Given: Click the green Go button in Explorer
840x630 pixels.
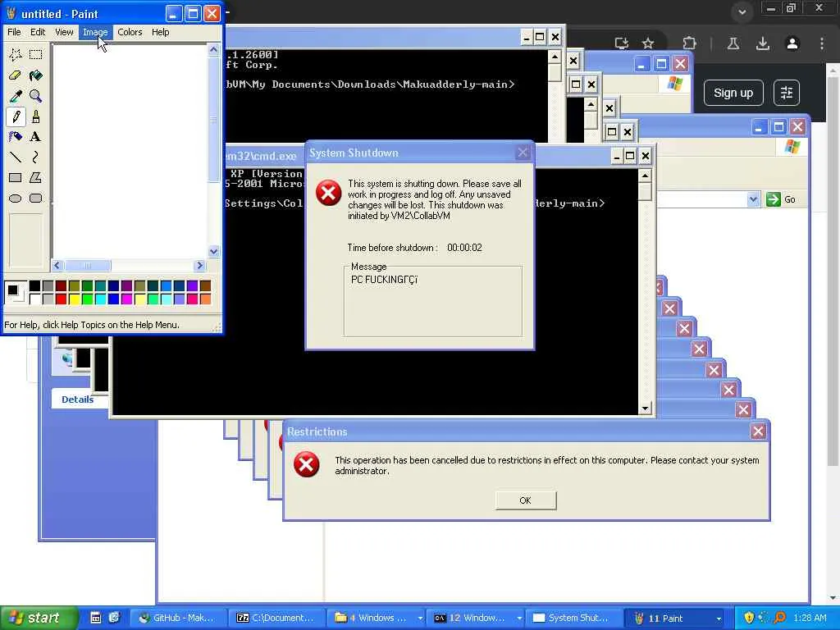Looking at the screenshot, I should point(781,199).
